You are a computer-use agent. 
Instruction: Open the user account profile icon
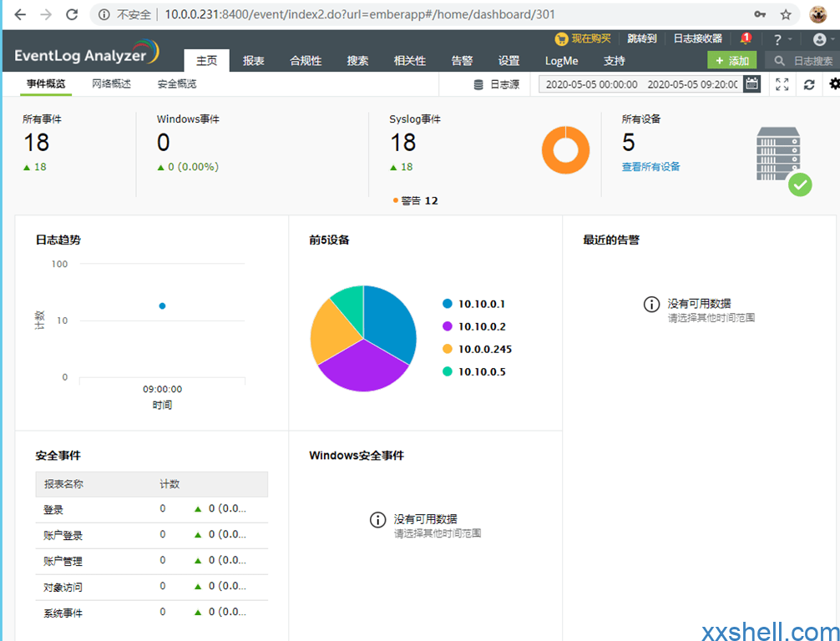(x=819, y=38)
